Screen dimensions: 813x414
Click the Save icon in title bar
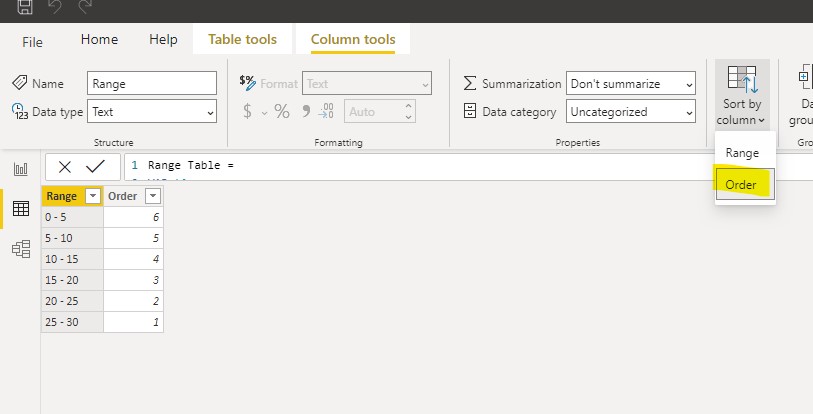(24, 6)
